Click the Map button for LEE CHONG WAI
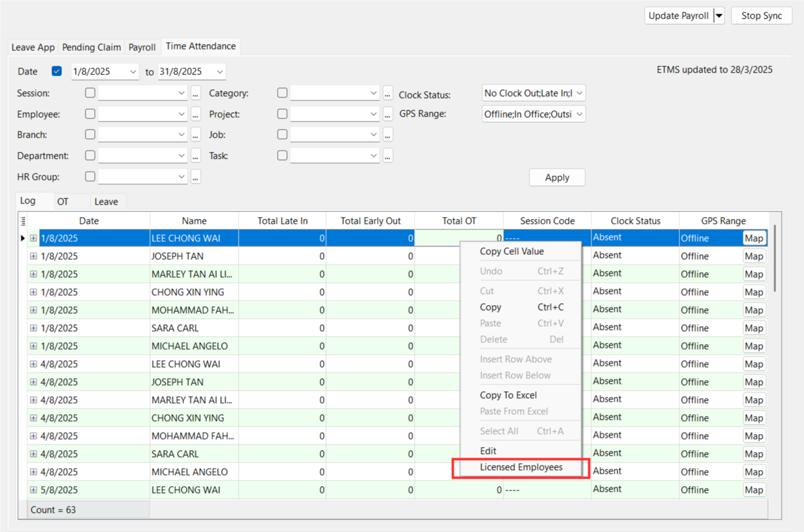 click(754, 238)
